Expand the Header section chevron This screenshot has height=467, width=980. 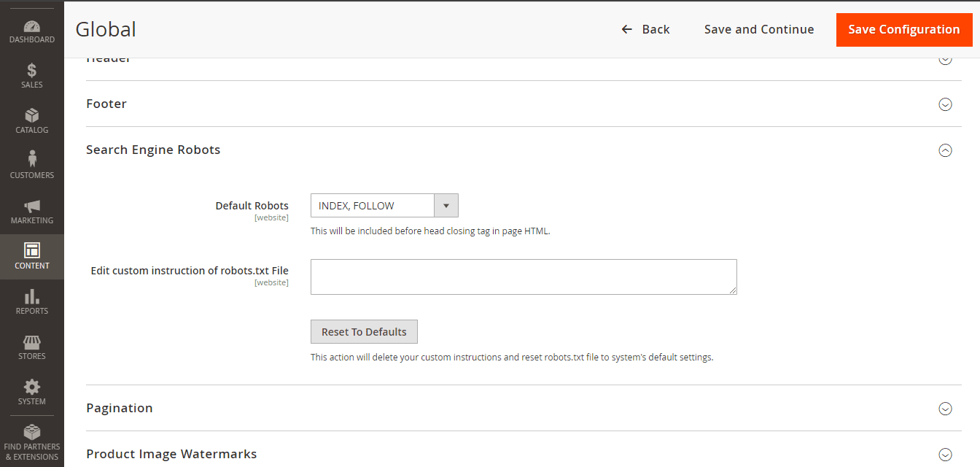click(x=945, y=60)
